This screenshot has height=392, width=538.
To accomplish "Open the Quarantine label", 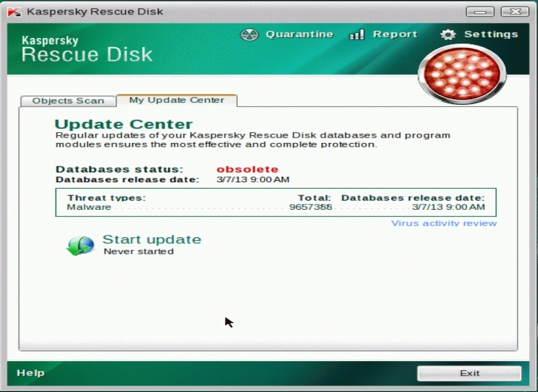I will pyautogui.click(x=299, y=34).
